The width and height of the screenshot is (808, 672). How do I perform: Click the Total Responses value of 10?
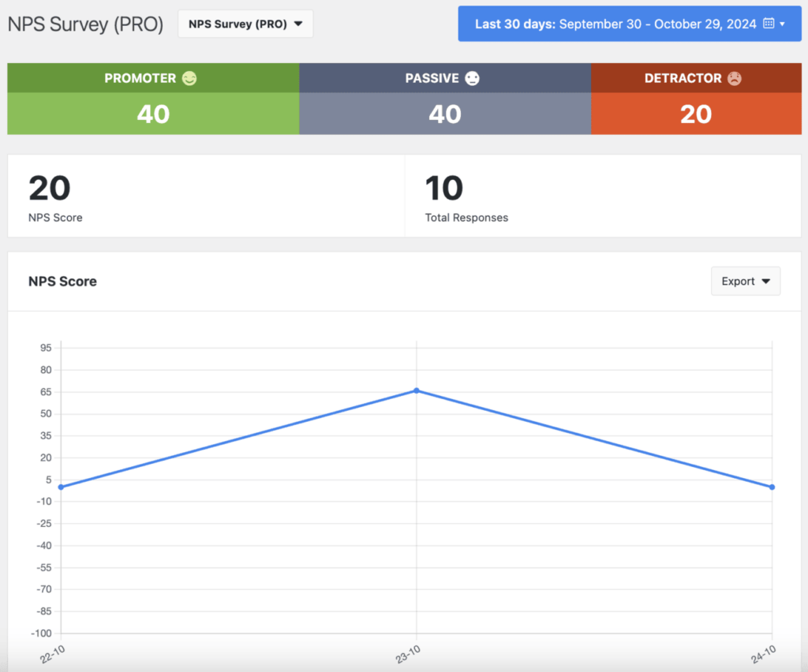tap(444, 189)
